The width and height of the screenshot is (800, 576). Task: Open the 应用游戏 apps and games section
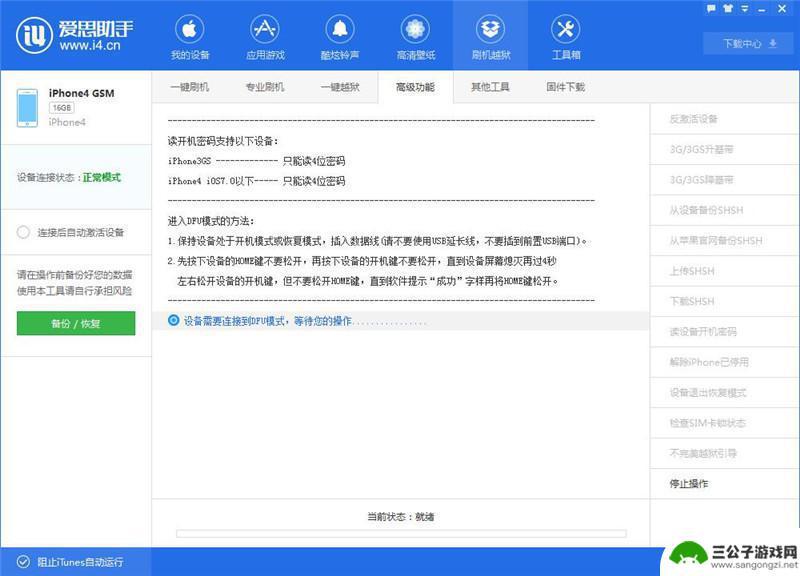265,37
